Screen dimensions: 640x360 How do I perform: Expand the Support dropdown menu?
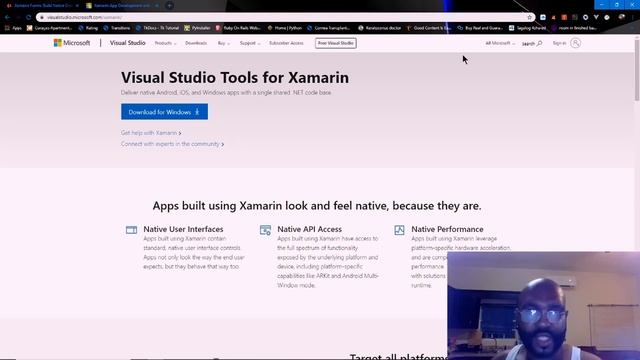click(250, 43)
